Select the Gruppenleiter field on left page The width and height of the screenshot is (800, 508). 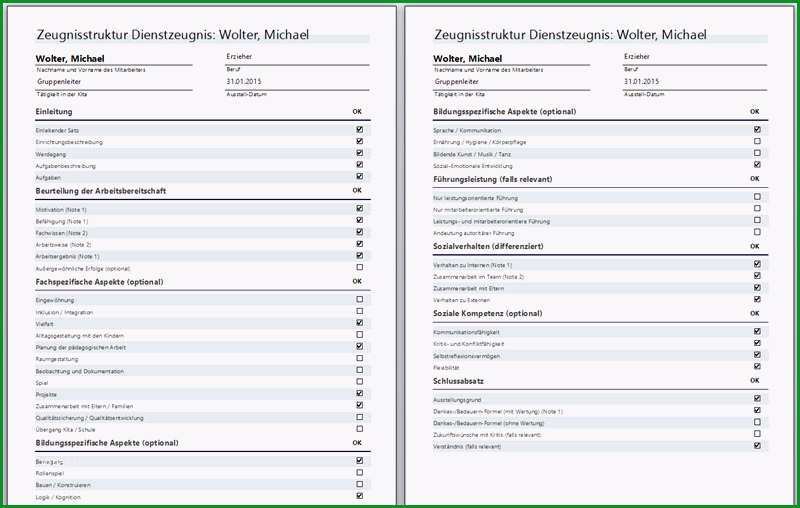114,82
